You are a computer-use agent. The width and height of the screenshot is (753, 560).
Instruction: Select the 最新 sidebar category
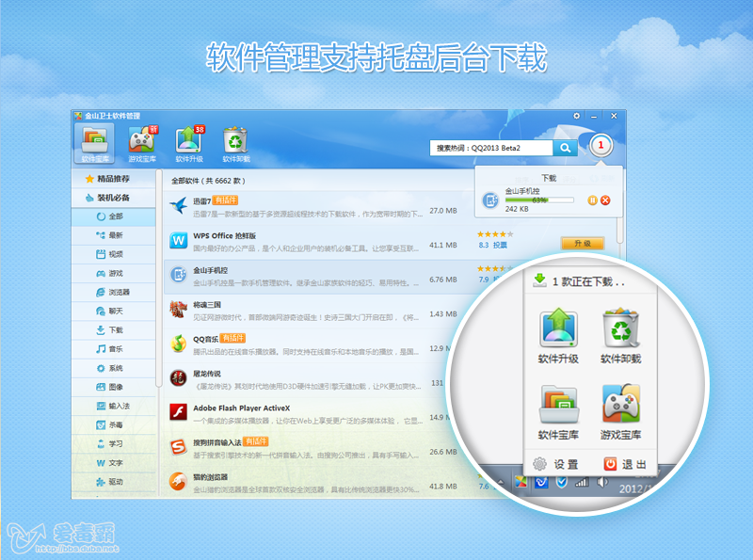coord(113,235)
